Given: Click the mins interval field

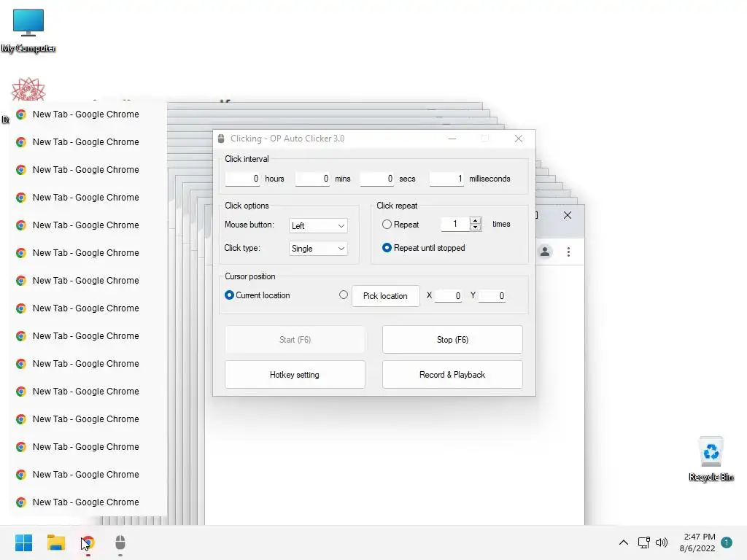Looking at the screenshot, I should tap(312, 179).
